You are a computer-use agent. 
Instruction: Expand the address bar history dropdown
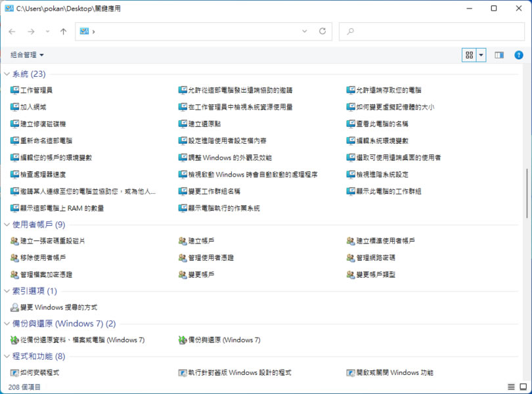pos(305,31)
